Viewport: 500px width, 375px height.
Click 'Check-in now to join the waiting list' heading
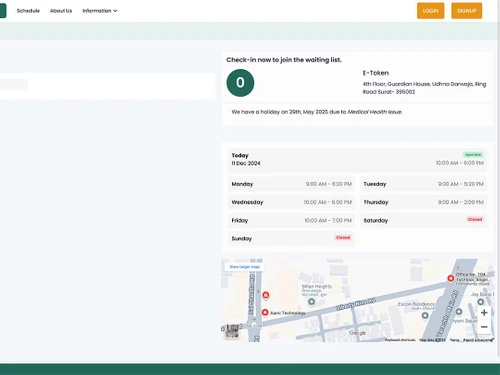pos(284,60)
